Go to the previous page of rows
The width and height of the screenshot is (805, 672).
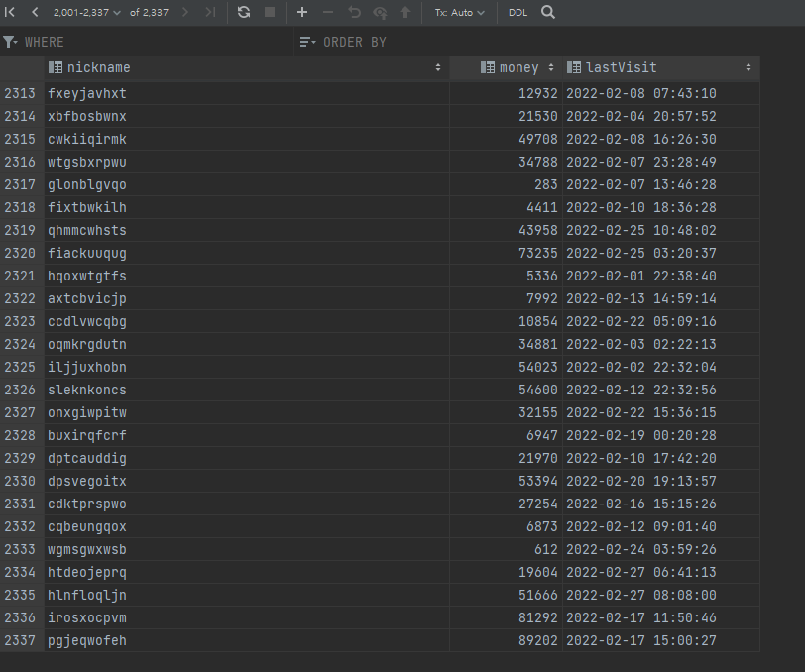[35, 12]
